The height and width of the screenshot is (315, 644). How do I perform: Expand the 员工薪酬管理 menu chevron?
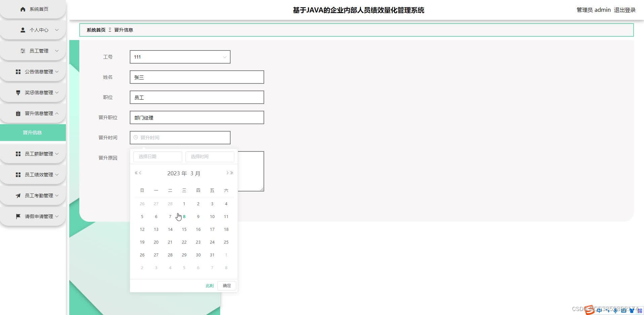57,154
